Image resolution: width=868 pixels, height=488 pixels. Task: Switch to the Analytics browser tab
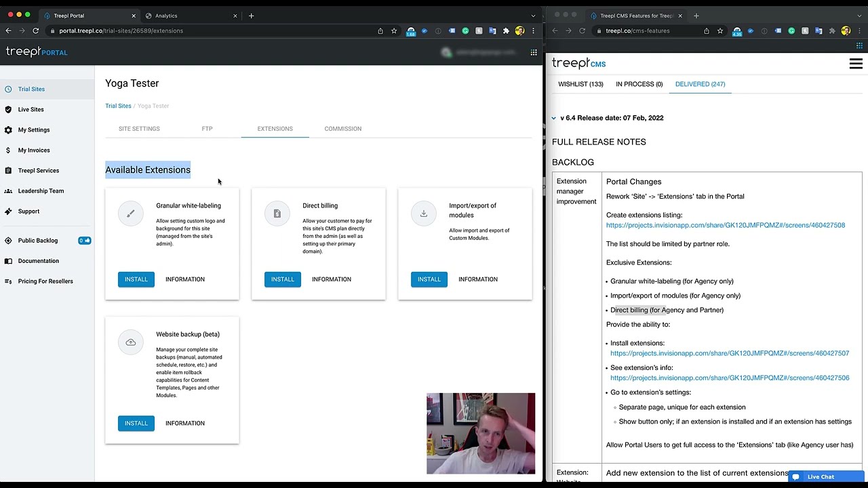coord(191,16)
